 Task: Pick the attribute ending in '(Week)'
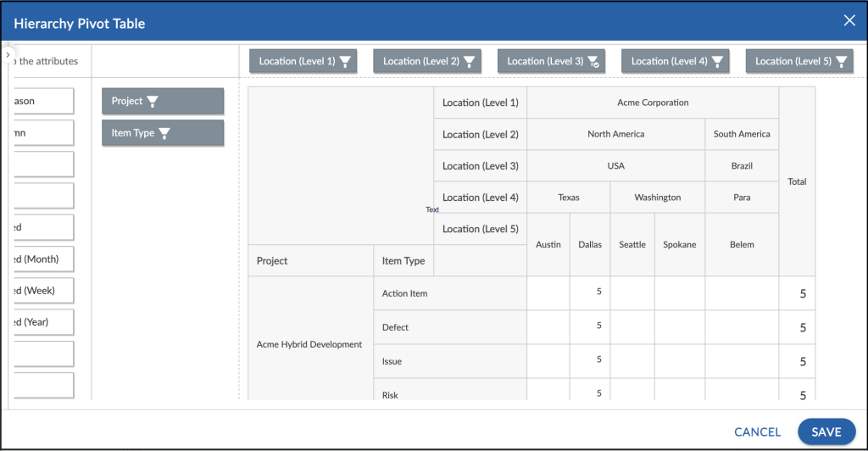tap(44, 291)
